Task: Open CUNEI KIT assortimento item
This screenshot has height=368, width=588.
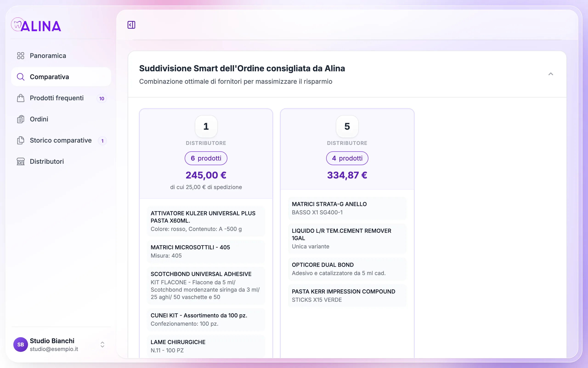Action: [x=206, y=319]
